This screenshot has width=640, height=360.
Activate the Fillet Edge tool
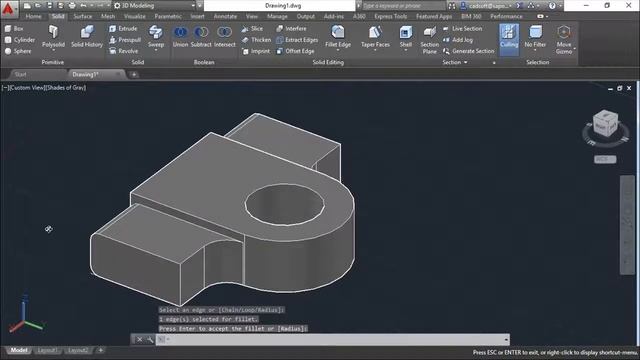[x=338, y=36]
